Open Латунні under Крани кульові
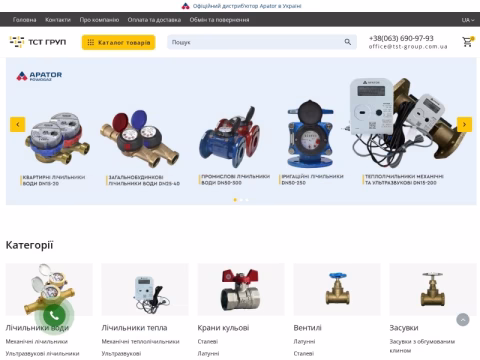The width and height of the screenshot is (480, 360). tap(208, 354)
